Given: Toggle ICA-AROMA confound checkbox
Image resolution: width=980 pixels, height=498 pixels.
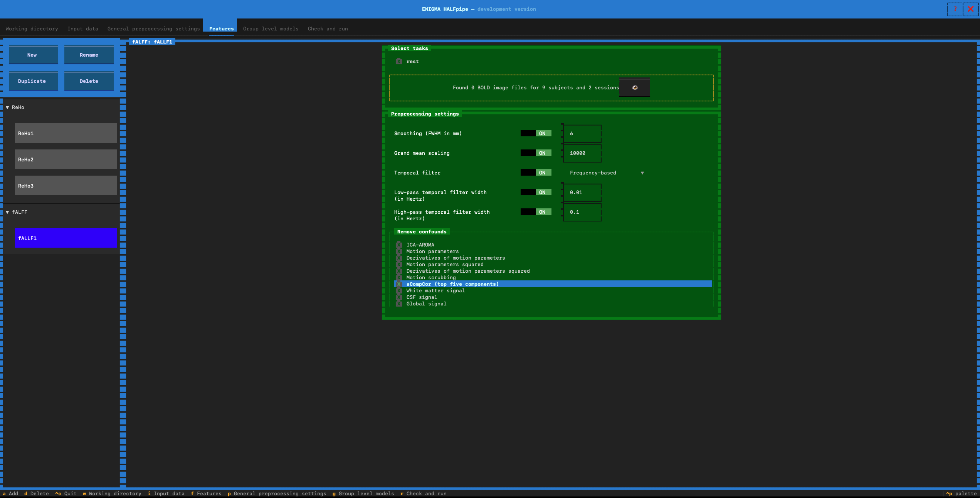Looking at the screenshot, I should tap(399, 245).
